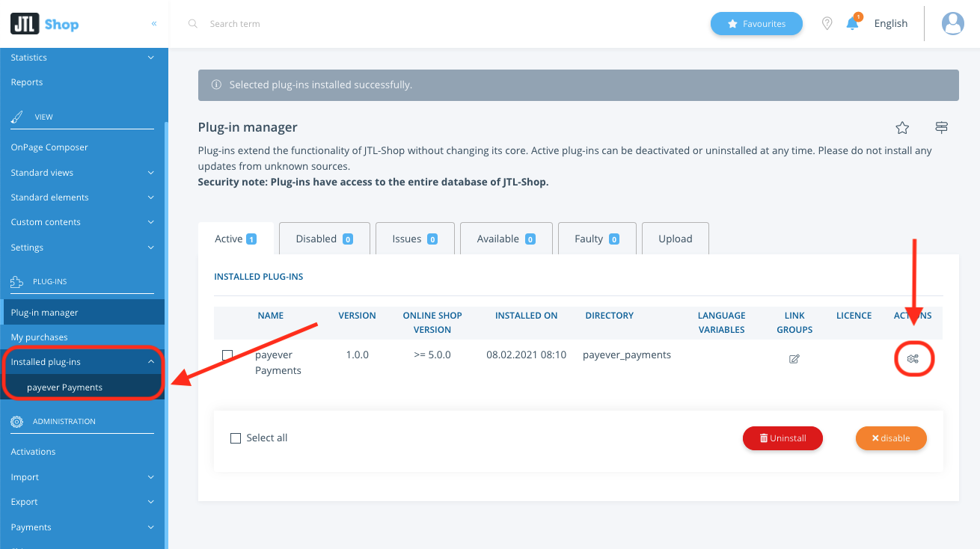Click info icon in success message
The width and height of the screenshot is (980, 549).
pyautogui.click(x=217, y=85)
